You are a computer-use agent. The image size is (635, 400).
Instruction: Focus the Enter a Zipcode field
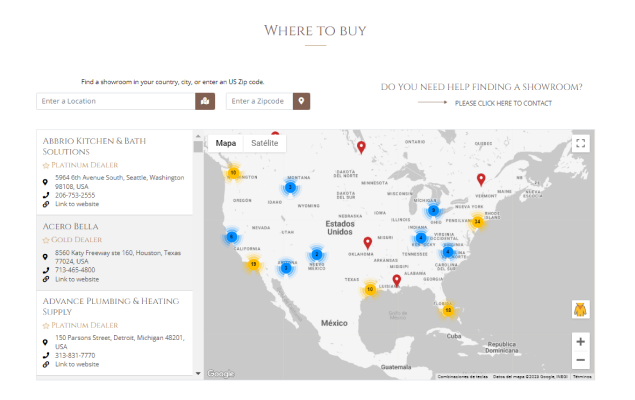[258, 101]
